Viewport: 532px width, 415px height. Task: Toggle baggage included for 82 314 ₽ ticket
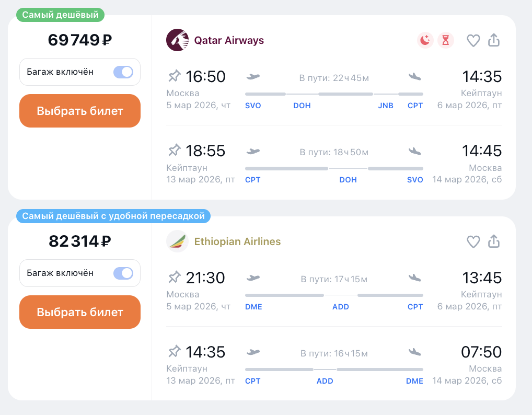click(123, 273)
